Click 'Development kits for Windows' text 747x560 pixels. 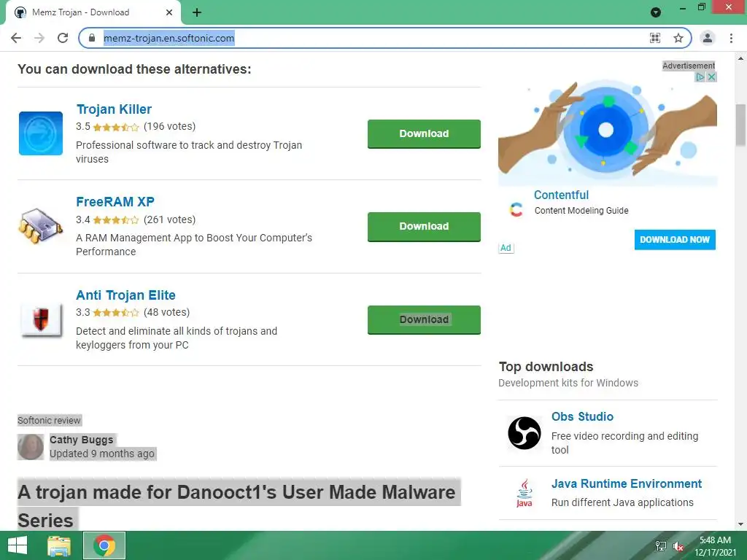[568, 383]
